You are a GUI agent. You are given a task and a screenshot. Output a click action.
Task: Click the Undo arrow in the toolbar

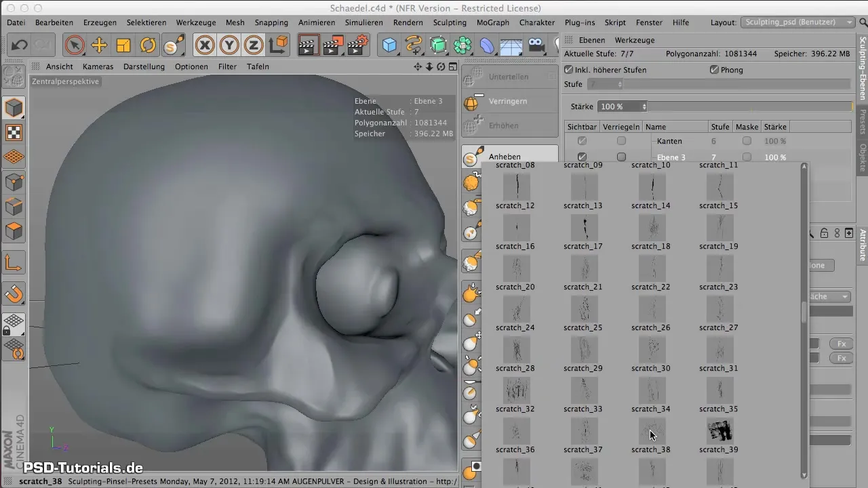pos(19,45)
